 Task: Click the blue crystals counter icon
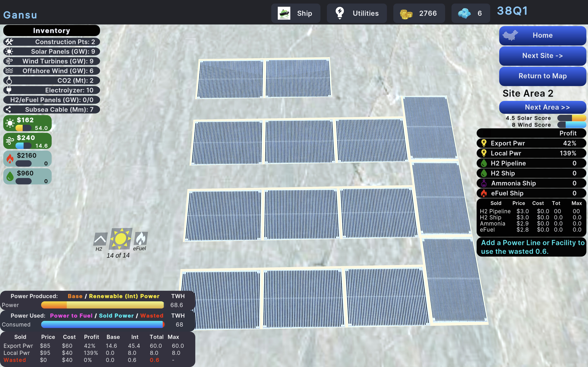(464, 13)
